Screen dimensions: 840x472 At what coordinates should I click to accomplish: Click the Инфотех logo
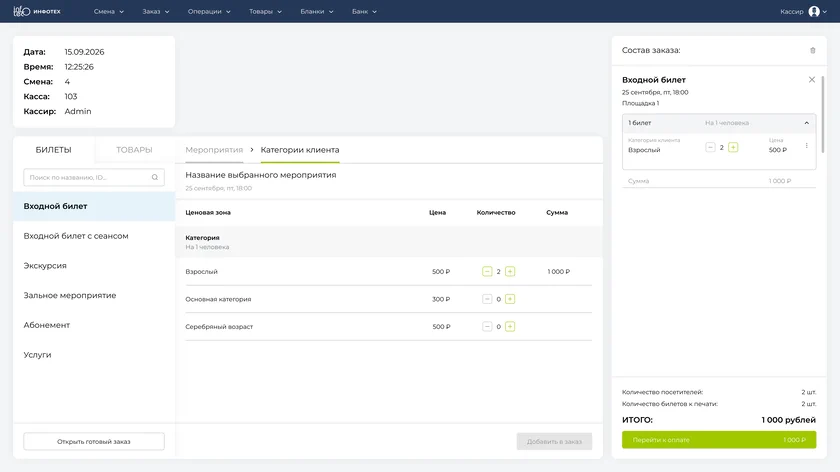pyautogui.click(x=36, y=11)
